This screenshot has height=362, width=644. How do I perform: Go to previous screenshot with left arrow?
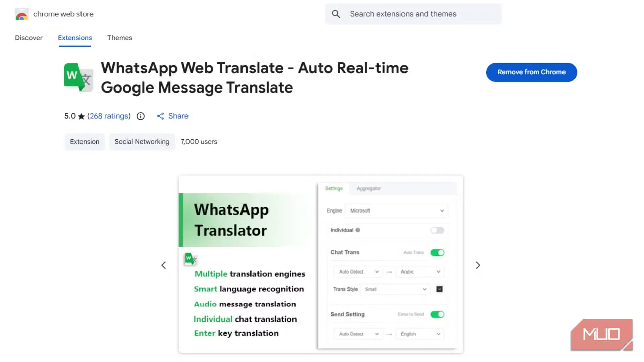pyautogui.click(x=164, y=265)
